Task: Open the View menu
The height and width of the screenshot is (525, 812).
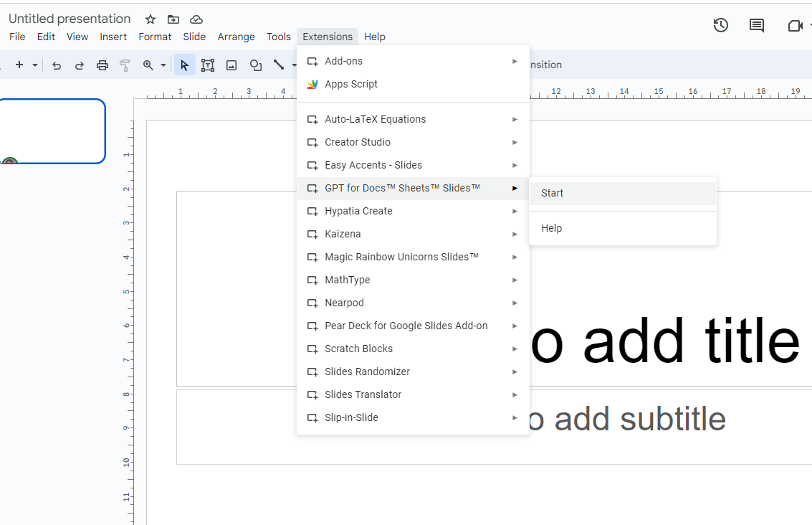Action: [77, 37]
